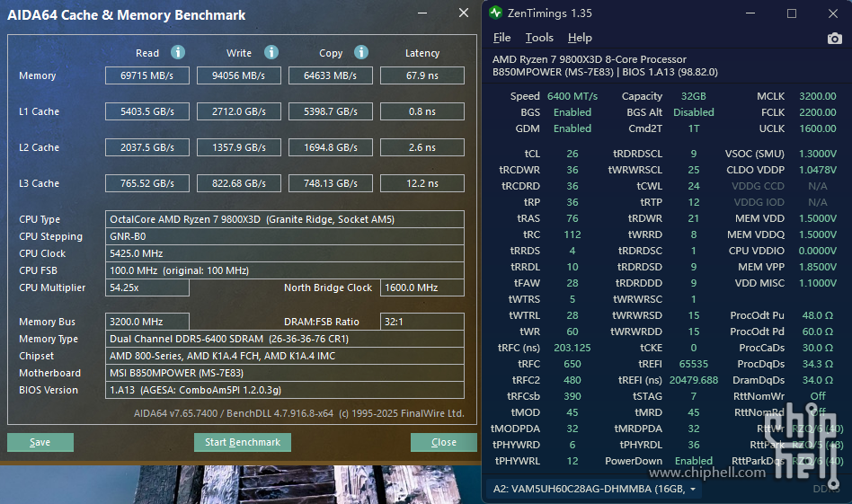Minimize the AIDA64 benchmark window

click(425, 13)
